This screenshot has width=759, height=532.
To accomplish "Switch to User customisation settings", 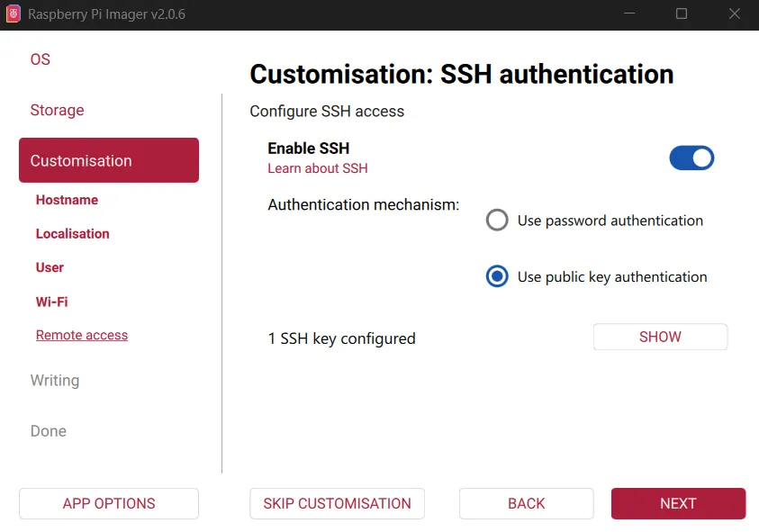I will 50,267.
